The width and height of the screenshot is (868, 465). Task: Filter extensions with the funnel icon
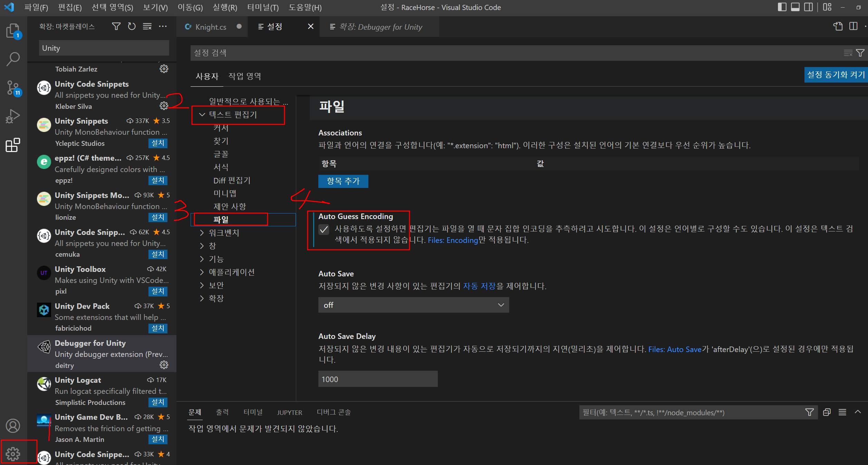(x=116, y=27)
